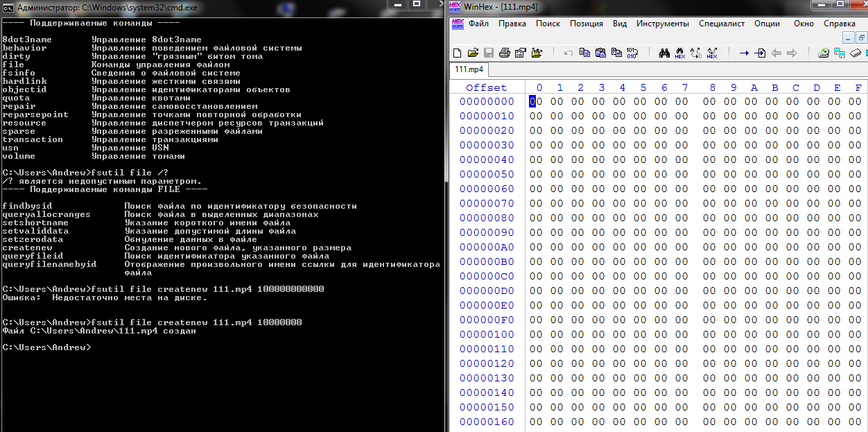Open file Properties toolbar icon
868x432 pixels.
[520, 53]
